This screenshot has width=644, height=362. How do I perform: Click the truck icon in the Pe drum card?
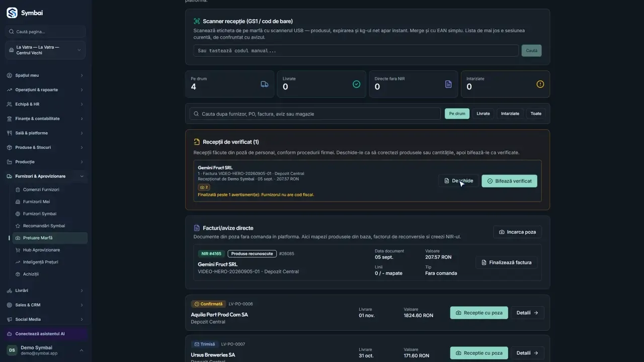point(265,84)
